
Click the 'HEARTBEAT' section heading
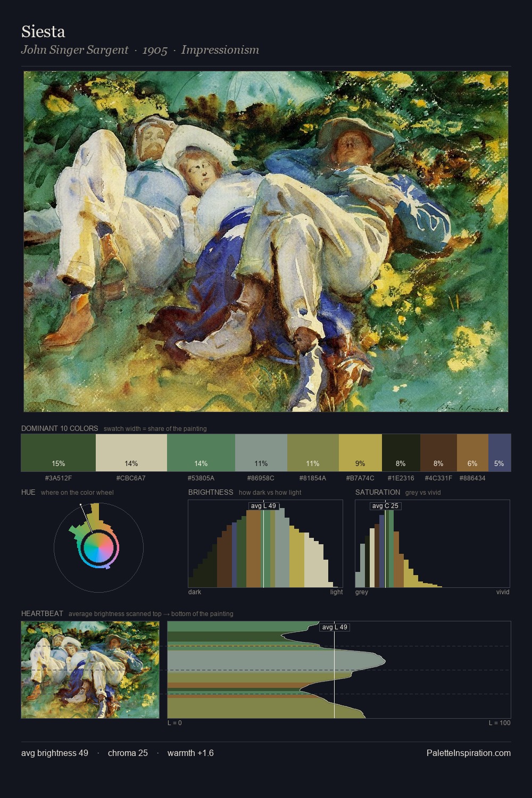pos(42,613)
